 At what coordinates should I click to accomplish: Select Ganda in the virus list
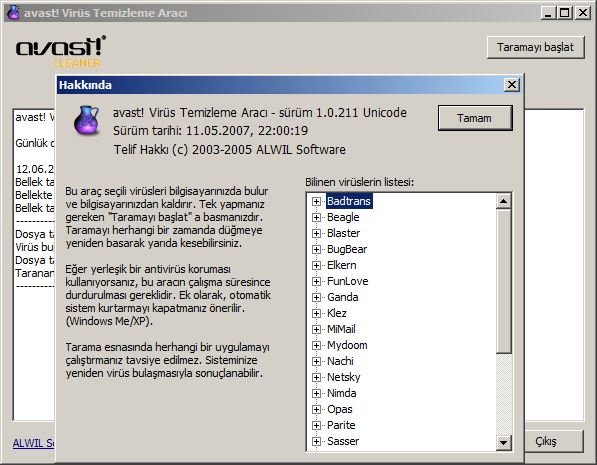coord(343,297)
